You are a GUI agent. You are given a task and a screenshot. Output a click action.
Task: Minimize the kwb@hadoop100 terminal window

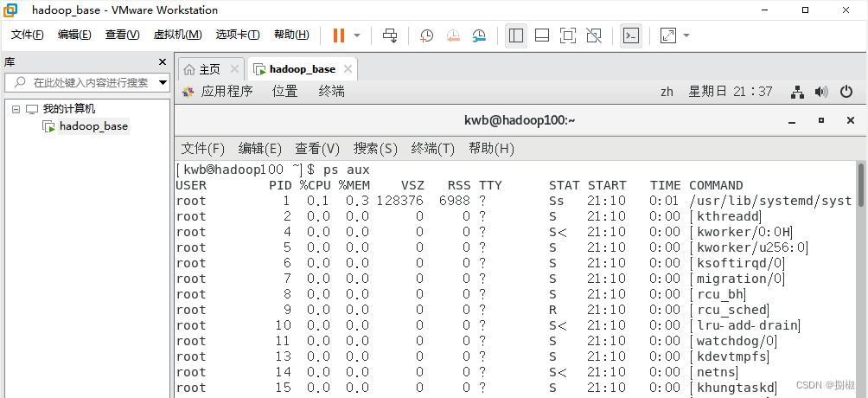[x=793, y=120]
